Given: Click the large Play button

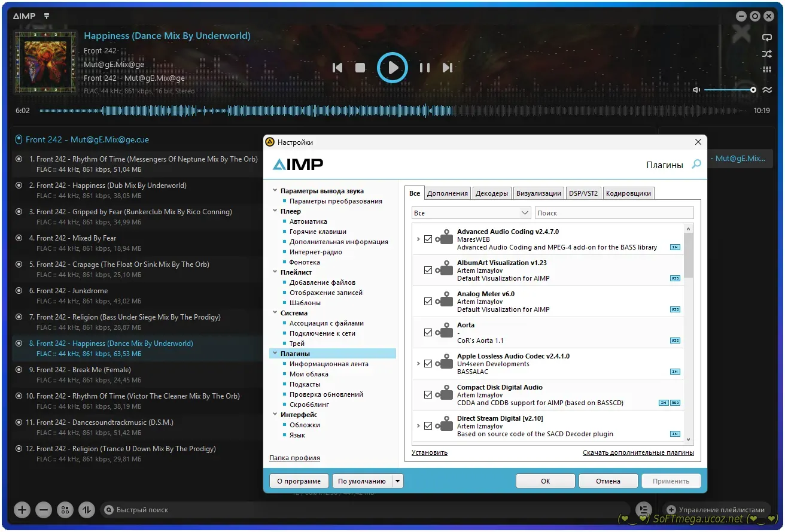Looking at the screenshot, I should pyautogui.click(x=392, y=68).
